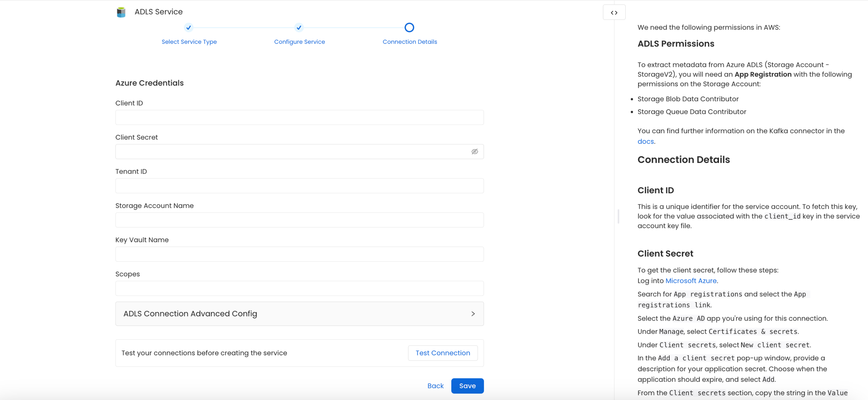The height and width of the screenshot is (400, 868).
Task: Click the chevron on ADLS Connection Advanced Config
Action: pyautogui.click(x=473, y=314)
